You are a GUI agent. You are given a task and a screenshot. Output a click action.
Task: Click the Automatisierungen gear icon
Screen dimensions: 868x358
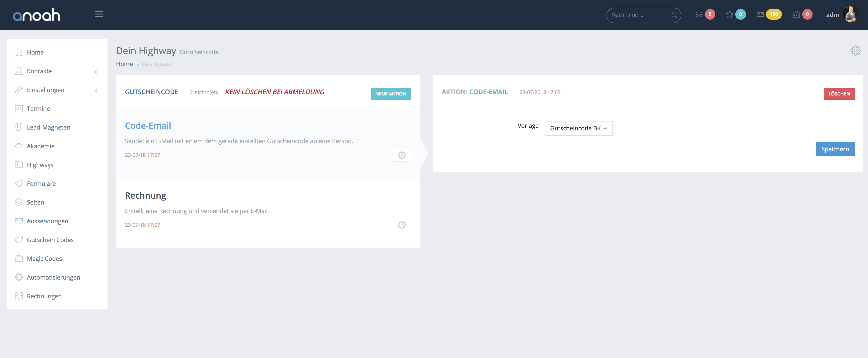[19, 277]
